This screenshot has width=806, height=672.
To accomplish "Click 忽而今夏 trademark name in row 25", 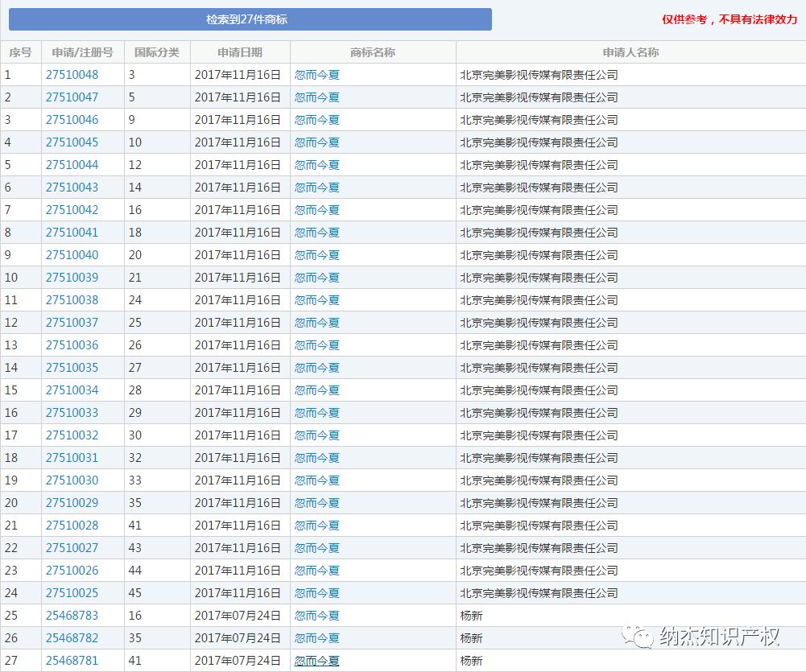I will [316, 616].
